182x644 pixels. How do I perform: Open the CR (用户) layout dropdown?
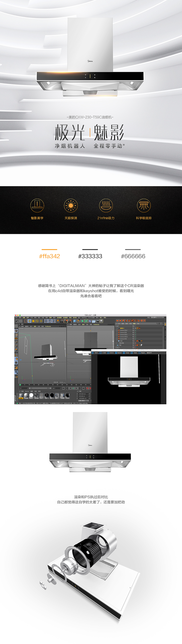(157, 318)
